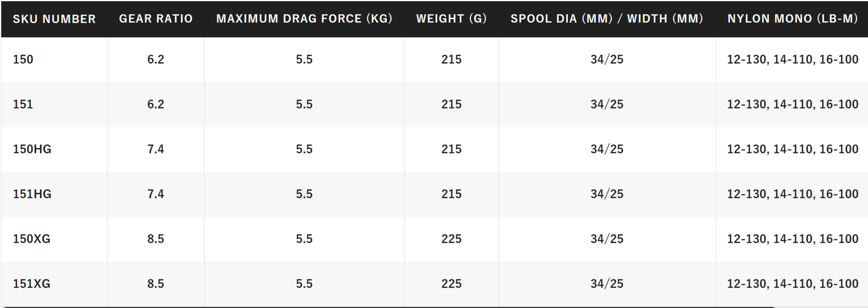Click the 151 SKU cell
Screen dimensions: 868x308
coord(23,104)
